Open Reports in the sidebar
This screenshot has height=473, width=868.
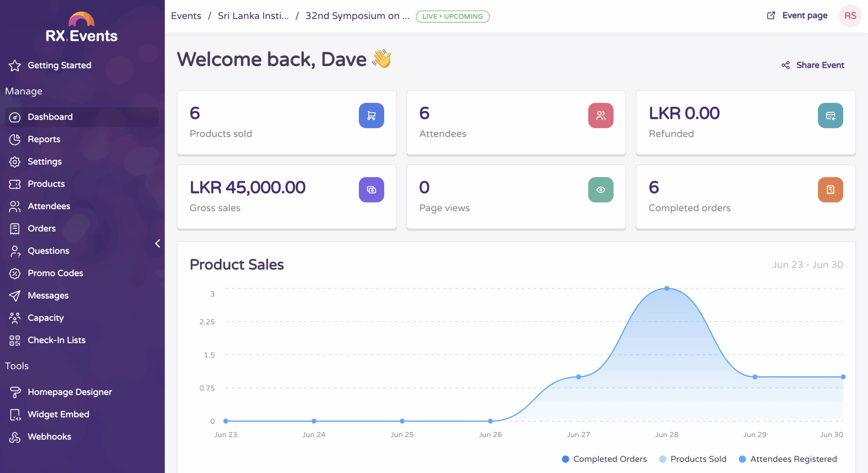(44, 139)
